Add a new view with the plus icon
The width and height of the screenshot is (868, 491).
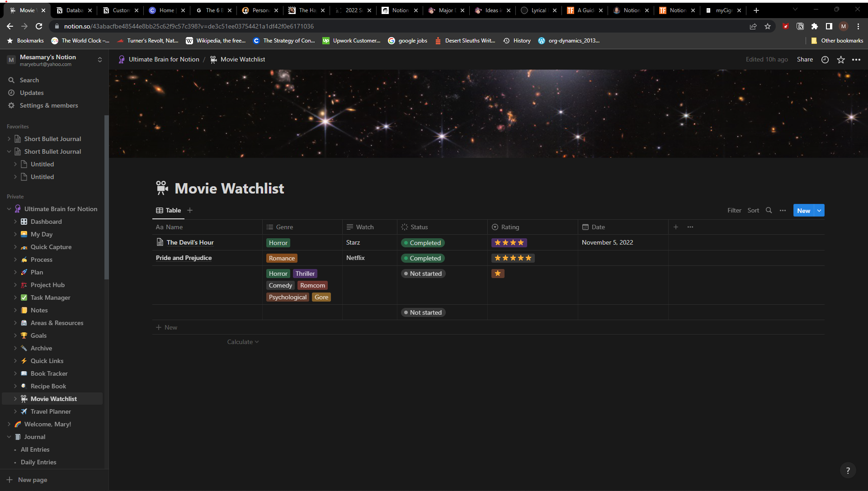coord(190,210)
